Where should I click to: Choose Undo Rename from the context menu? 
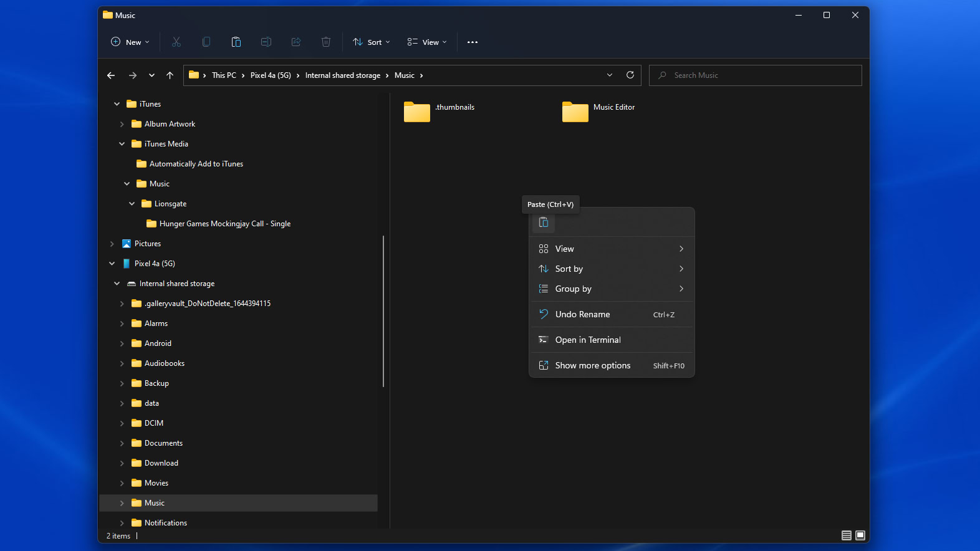[582, 314]
